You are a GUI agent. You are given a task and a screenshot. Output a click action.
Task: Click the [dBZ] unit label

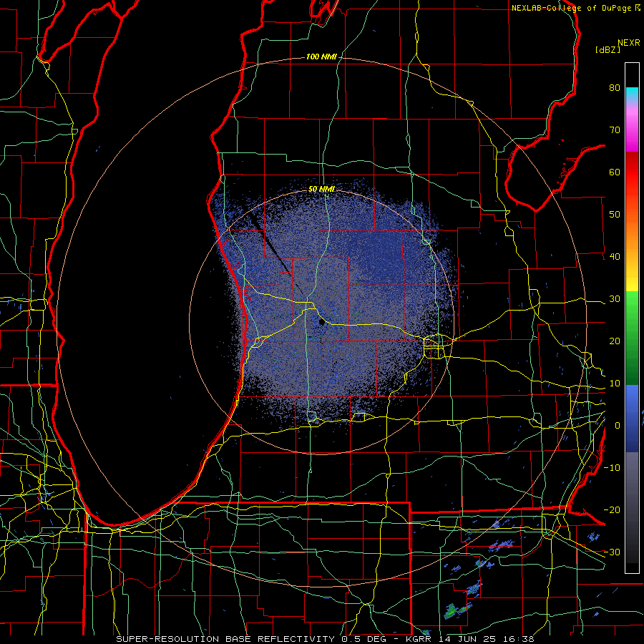pos(608,50)
